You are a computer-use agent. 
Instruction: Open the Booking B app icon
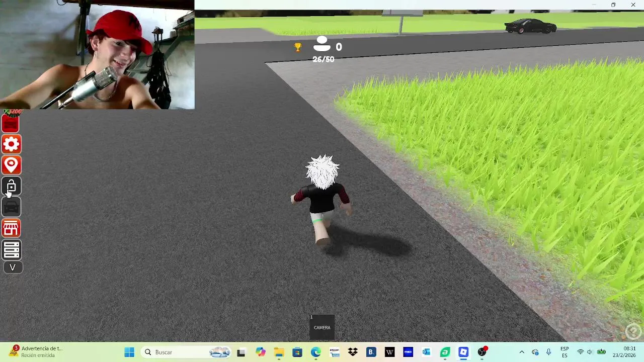(371, 352)
